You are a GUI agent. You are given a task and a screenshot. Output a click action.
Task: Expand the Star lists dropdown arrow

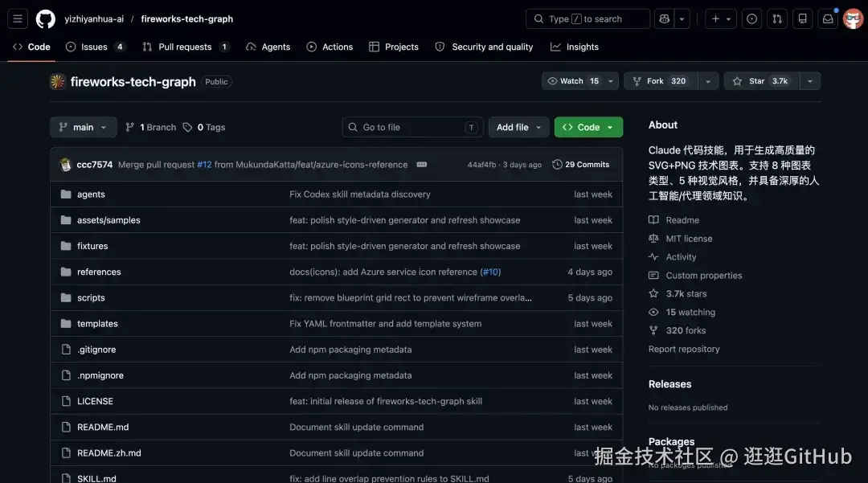(x=810, y=81)
